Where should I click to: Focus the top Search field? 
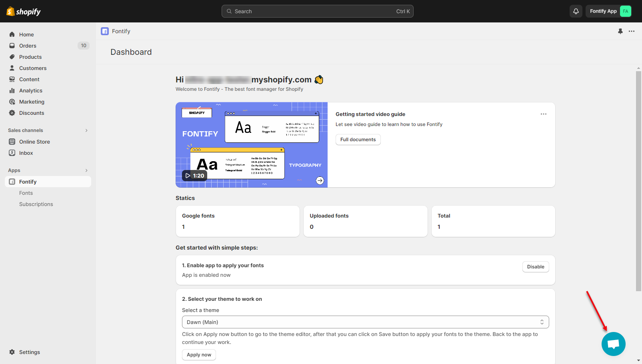(x=317, y=11)
